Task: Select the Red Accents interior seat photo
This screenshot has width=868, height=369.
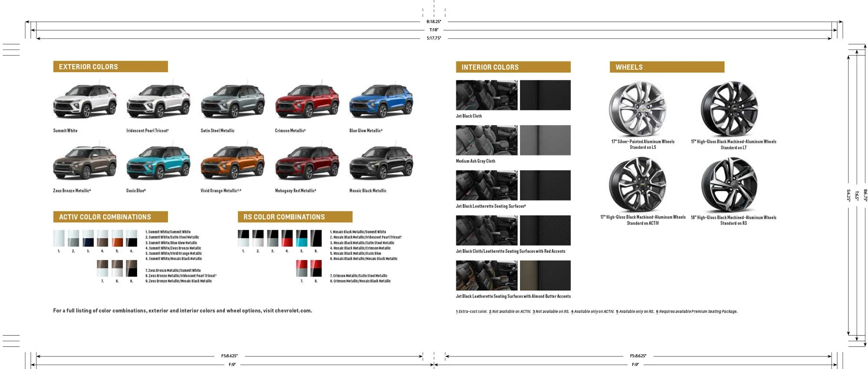Action: click(x=487, y=231)
